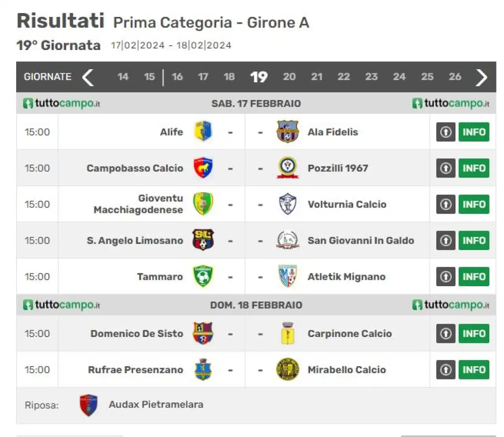Viewport: 504px width, 437px height.
Task: Open INFO for Domenico De Sisto match
Action: click(474, 333)
